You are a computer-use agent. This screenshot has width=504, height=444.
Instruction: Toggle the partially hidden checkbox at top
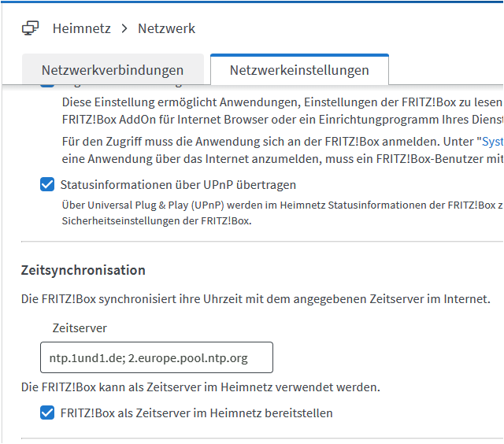[x=48, y=85]
